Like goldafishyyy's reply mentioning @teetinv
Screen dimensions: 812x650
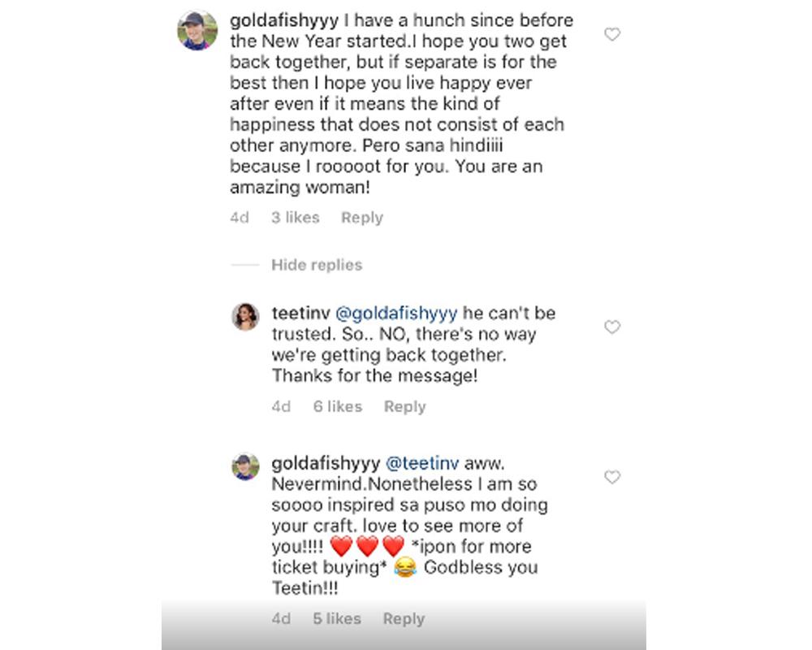(613, 477)
